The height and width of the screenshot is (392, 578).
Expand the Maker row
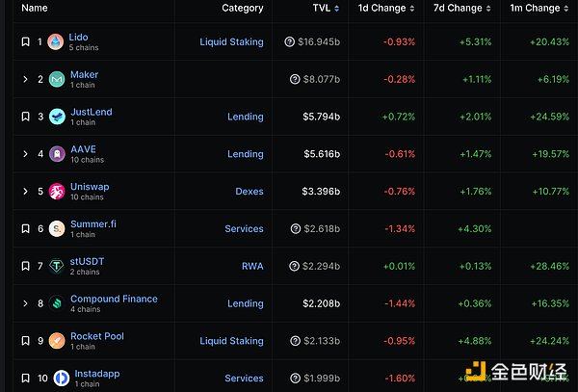(25, 79)
